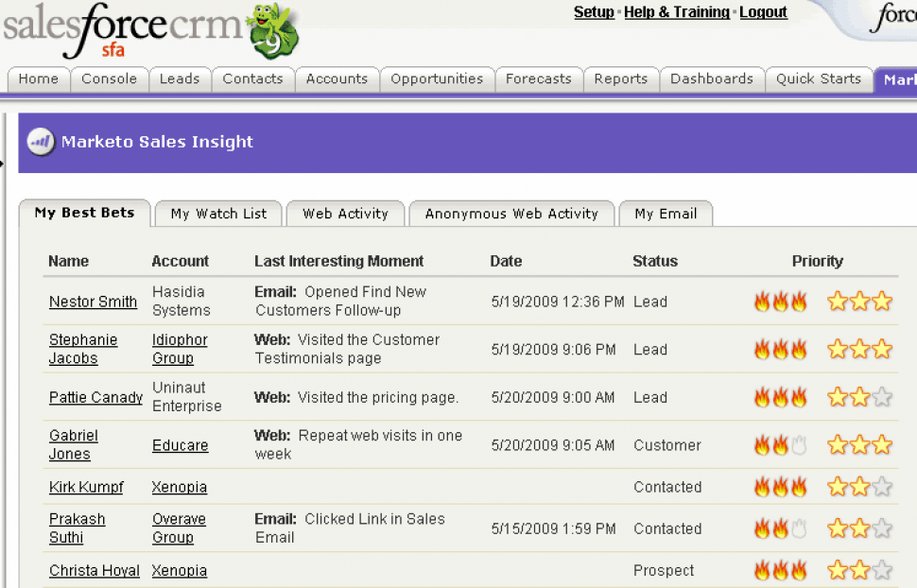Click flame urgency icons for Kirk Kumpf
Image resolution: width=917 pixels, height=588 pixels.
781,487
